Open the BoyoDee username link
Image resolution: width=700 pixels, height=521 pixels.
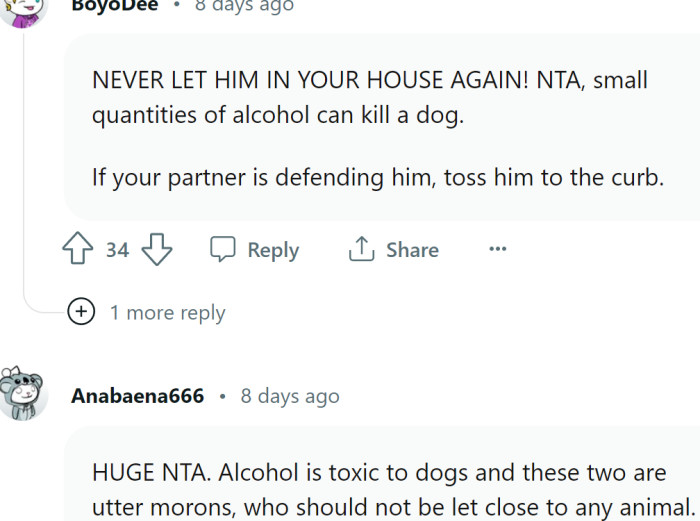[x=114, y=5]
